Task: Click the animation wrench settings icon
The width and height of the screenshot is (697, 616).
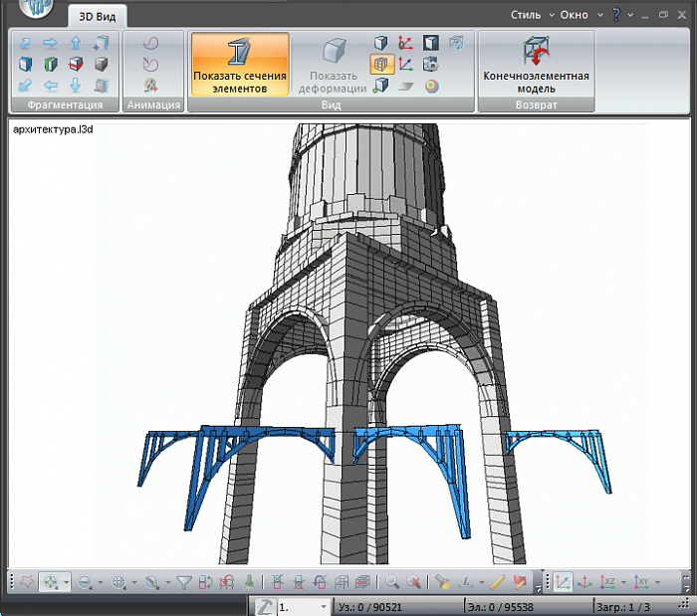Action: coord(151,86)
